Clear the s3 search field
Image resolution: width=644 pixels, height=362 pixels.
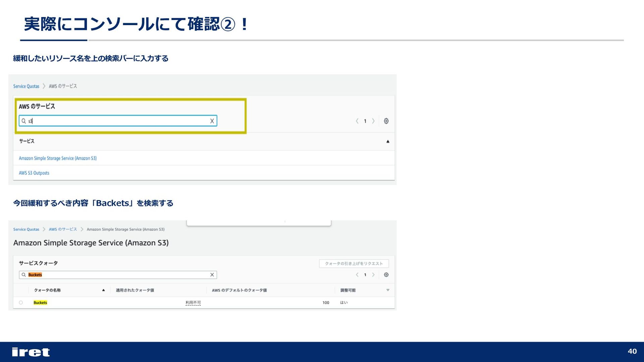212,121
